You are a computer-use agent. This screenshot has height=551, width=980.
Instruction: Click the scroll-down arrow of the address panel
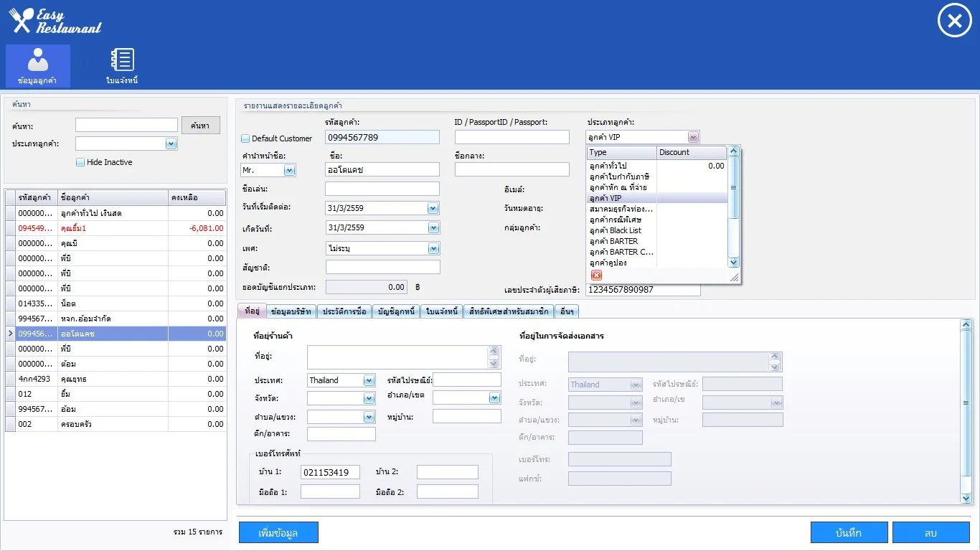(966, 498)
